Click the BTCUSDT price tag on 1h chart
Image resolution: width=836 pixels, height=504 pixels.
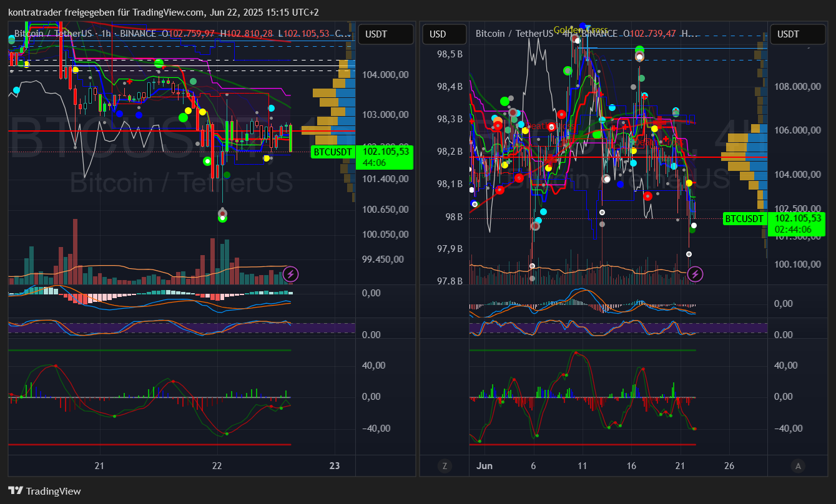click(x=333, y=152)
